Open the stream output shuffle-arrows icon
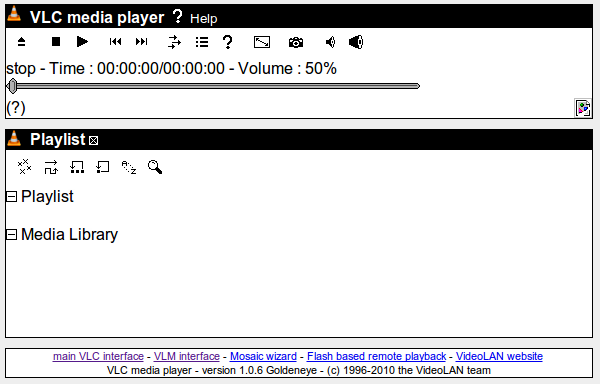 pos(174,42)
